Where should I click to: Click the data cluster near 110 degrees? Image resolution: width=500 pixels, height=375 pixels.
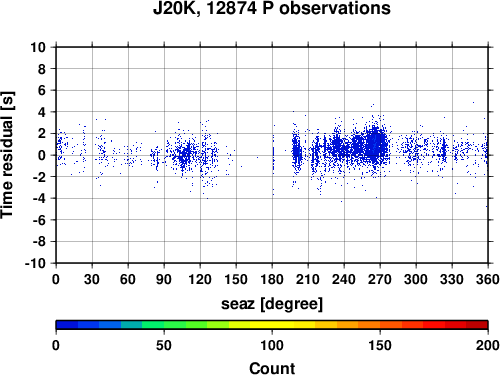coord(184,154)
